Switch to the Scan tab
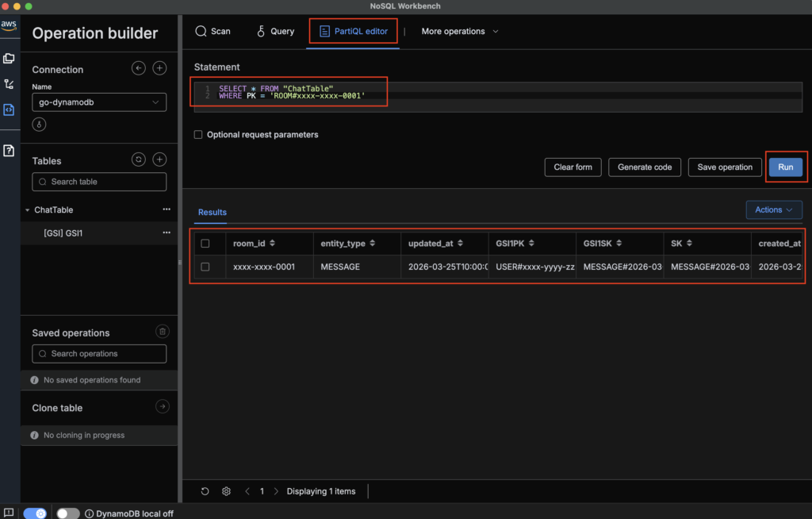 pos(213,32)
